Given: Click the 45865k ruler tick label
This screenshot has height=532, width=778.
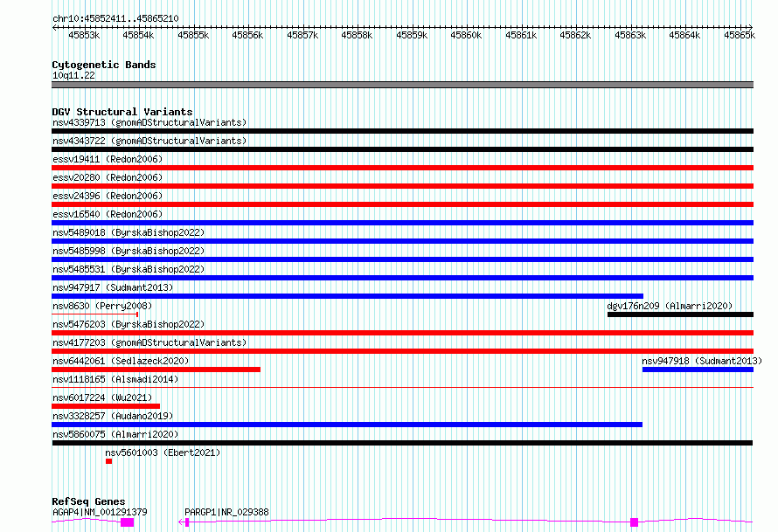Looking at the screenshot, I should click(x=740, y=35).
